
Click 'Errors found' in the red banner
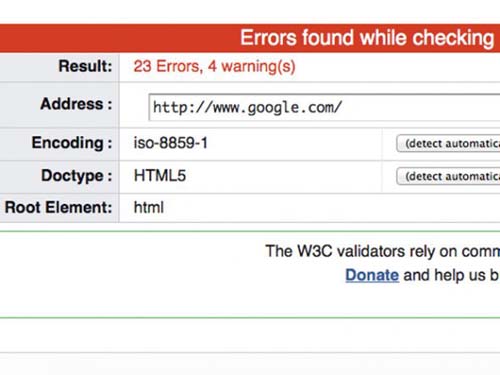(297, 37)
